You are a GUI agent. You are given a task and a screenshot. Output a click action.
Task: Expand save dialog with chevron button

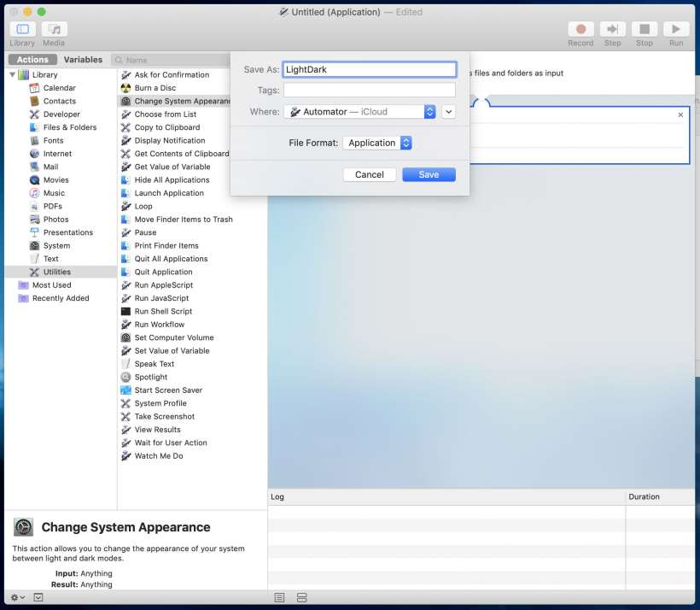pyautogui.click(x=449, y=112)
